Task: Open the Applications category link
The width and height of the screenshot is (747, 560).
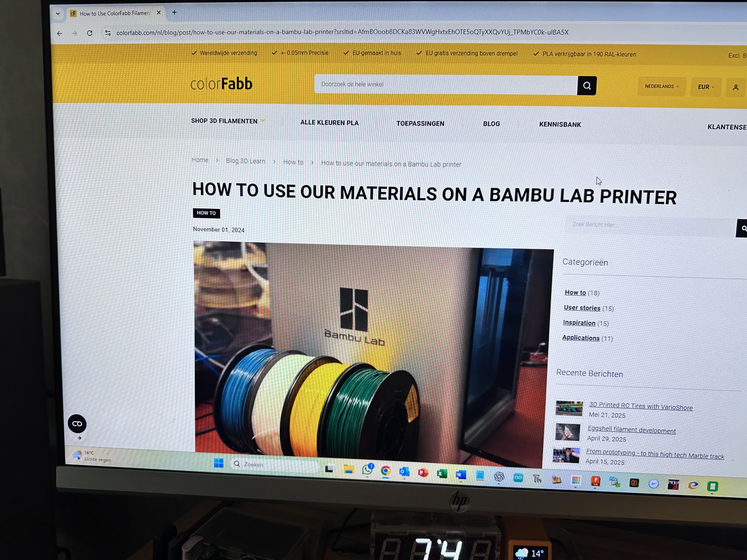Action: [581, 338]
